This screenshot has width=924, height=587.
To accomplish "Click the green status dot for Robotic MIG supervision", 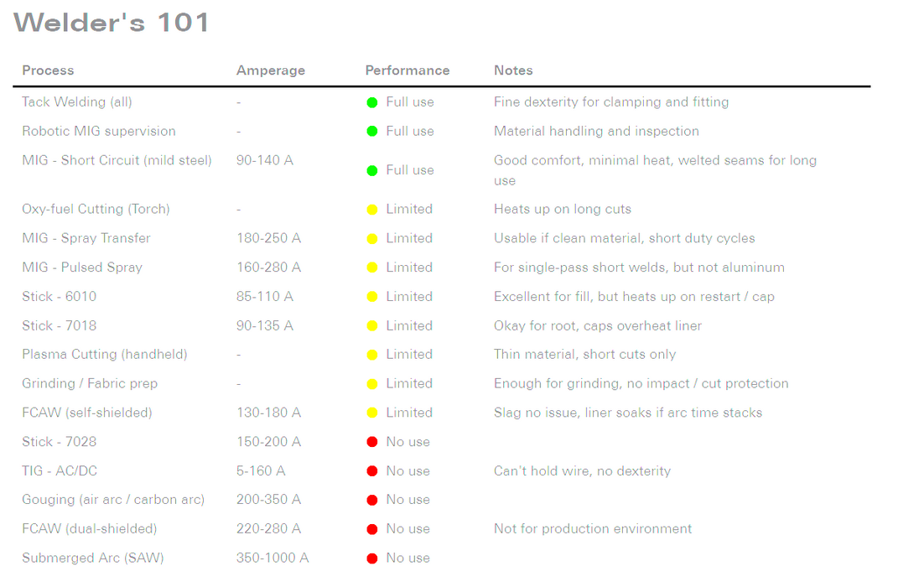I will click(x=372, y=132).
